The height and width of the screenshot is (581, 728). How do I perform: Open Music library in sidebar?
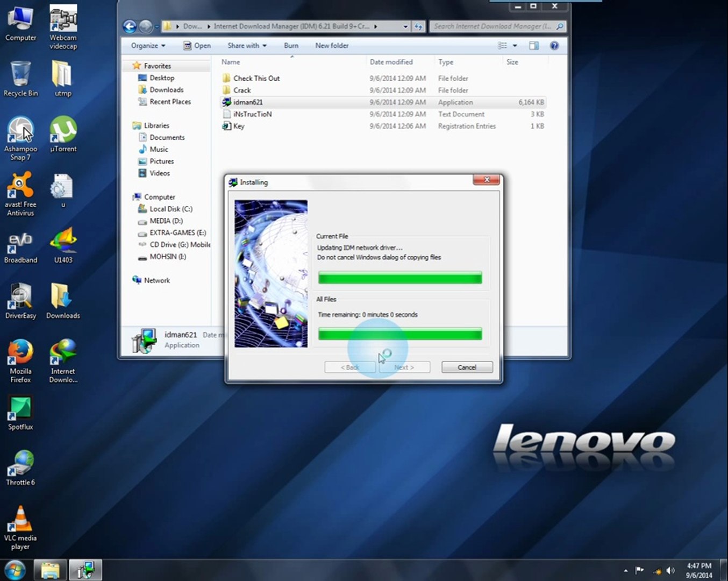159,150
